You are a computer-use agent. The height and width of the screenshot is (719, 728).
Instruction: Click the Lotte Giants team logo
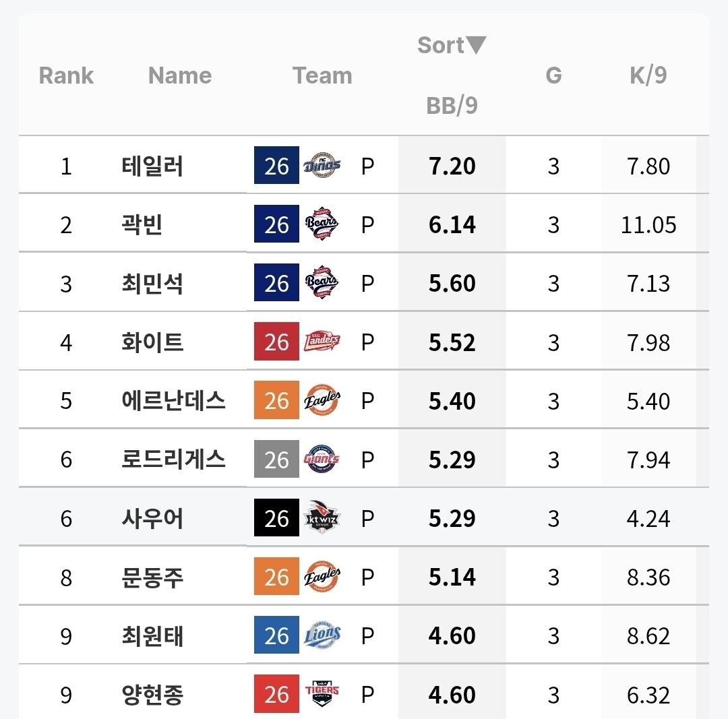tap(322, 459)
